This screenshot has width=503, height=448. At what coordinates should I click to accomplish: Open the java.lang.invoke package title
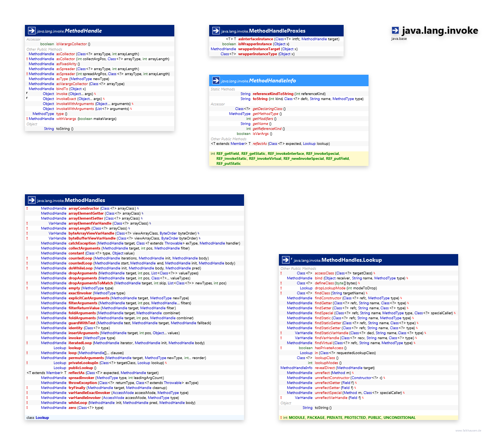click(440, 31)
